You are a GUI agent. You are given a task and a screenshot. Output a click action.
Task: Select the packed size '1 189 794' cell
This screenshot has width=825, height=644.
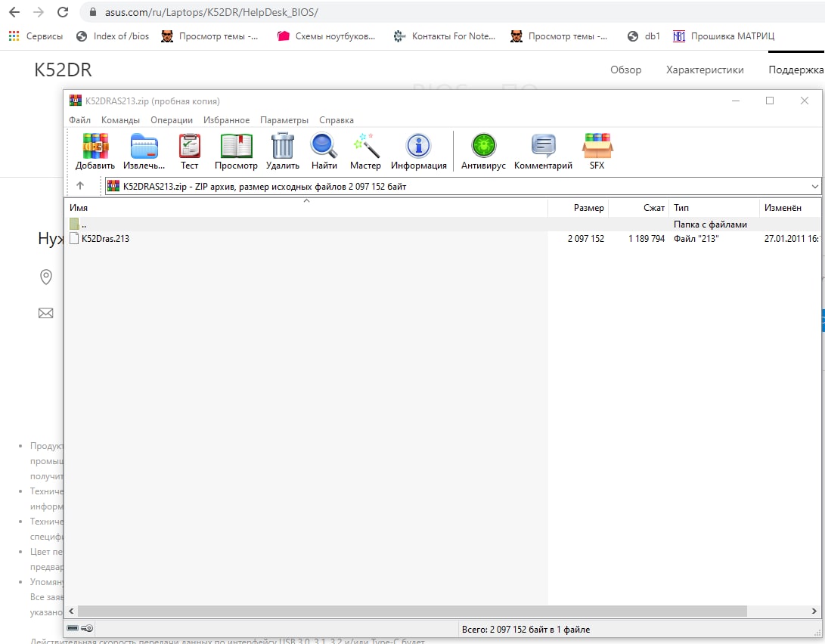coord(647,239)
